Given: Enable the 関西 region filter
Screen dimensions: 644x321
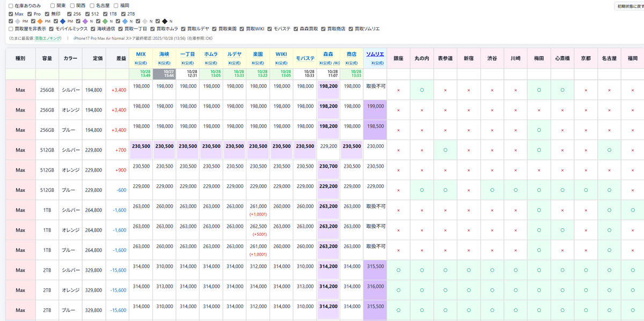Looking at the screenshot, I should pos(72,6).
